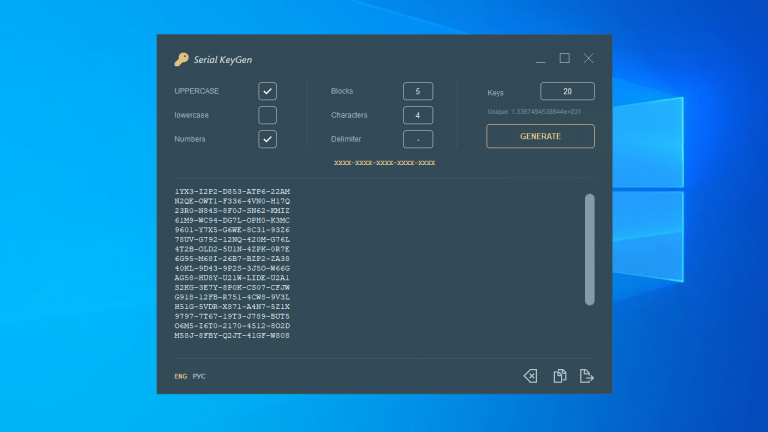Click the Delimiter label
The image size is (768, 432).
click(346, 139)
